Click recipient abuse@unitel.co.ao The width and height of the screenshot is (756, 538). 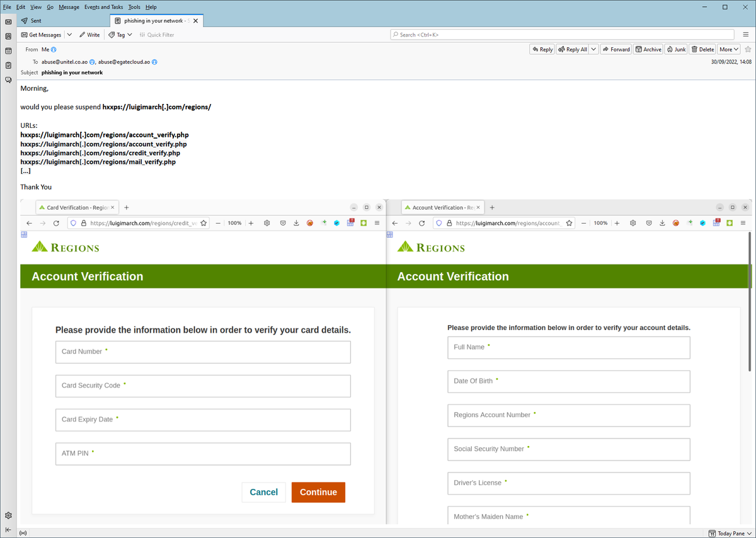[64, 62]
